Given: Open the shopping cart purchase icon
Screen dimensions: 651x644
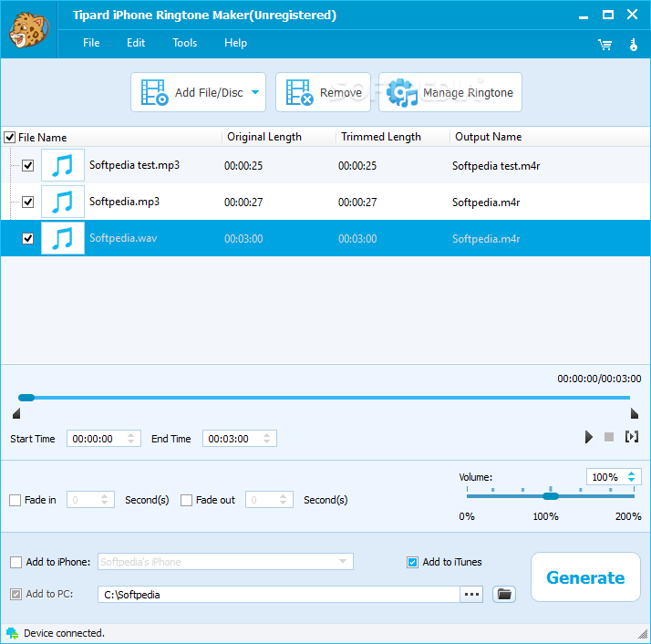Looking at the screenshot, I should [x=604, y=45].
